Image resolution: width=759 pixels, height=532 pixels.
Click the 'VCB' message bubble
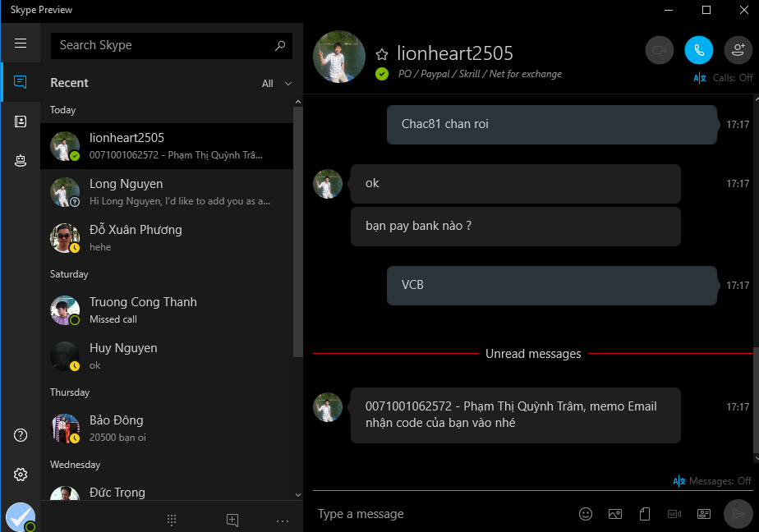[552, 286]
